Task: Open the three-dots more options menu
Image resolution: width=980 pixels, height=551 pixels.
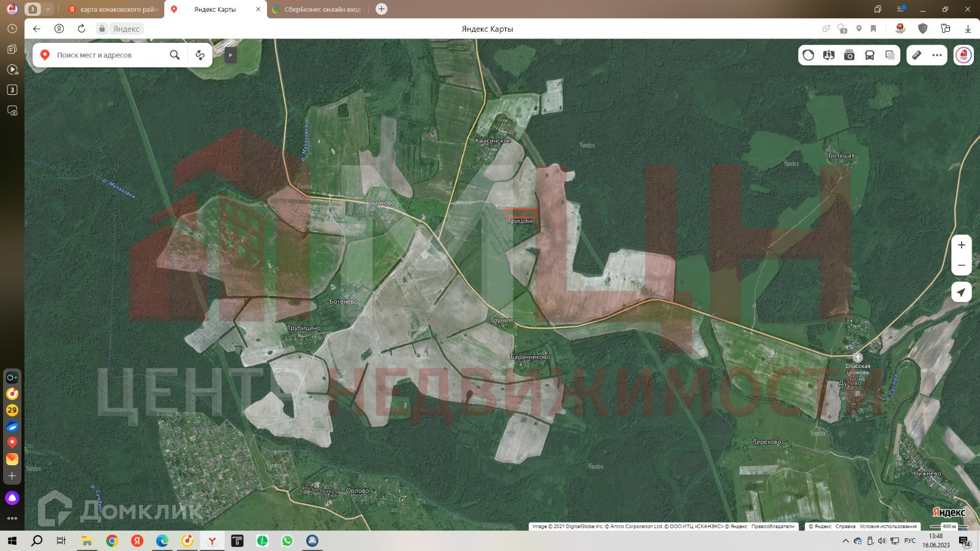Action: pyautogui.click(x=937, y=55)
